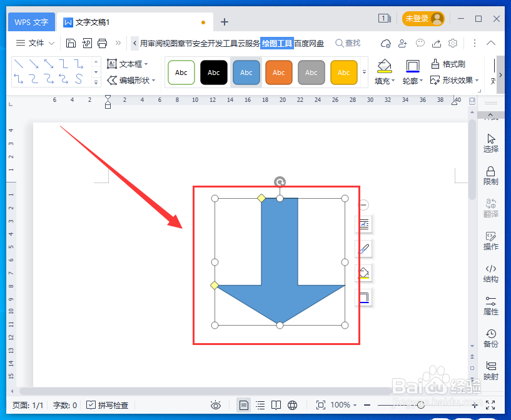511x420 pixels.
Task: Switch on web layout view globe icon
Action: click(x=291, y=404)
